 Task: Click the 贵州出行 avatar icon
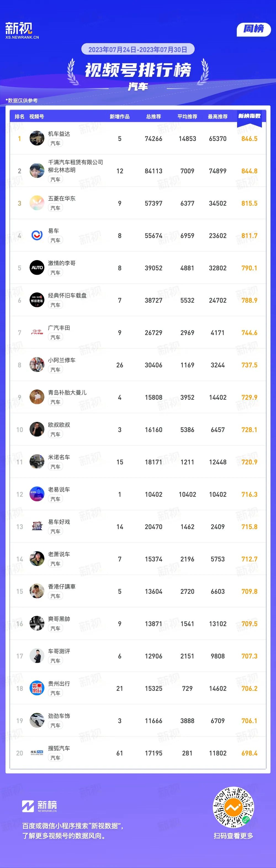coord(37,688)
